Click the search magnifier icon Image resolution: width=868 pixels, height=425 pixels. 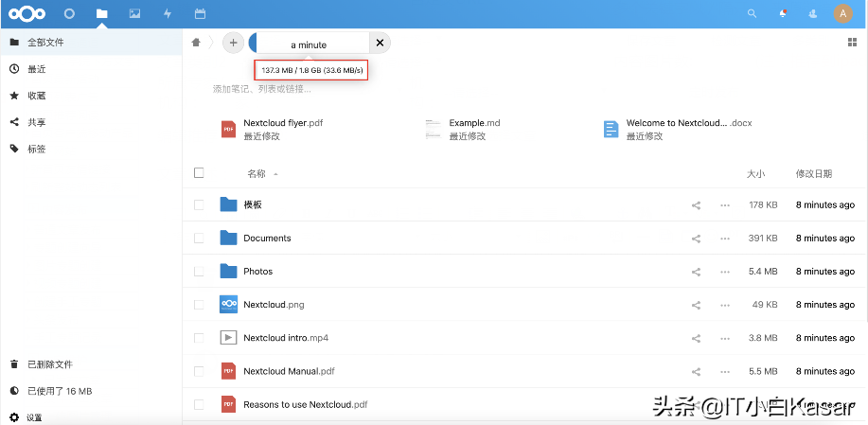752,14
